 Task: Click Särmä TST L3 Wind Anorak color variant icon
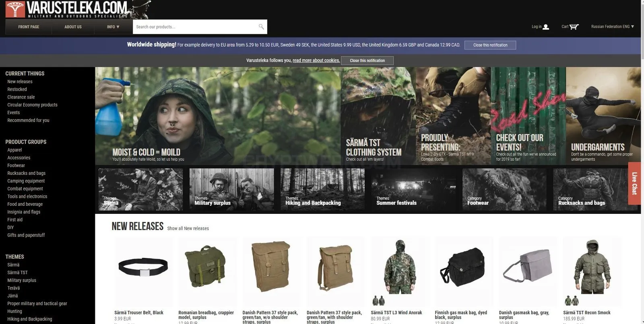pyautogui.click(x=378, y=300)
